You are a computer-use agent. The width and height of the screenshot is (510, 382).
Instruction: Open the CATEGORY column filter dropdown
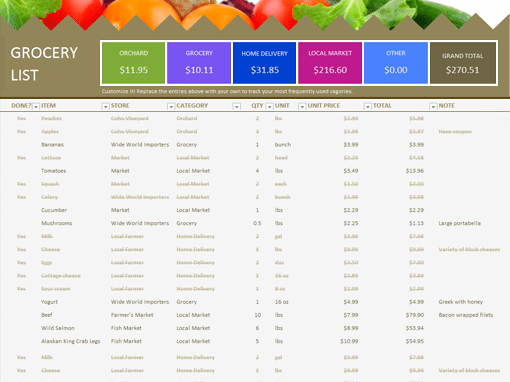pos(236,106)
